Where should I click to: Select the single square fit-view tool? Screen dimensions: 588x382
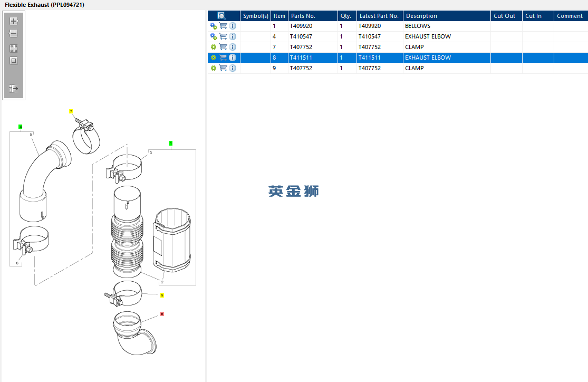coord(14,61)
